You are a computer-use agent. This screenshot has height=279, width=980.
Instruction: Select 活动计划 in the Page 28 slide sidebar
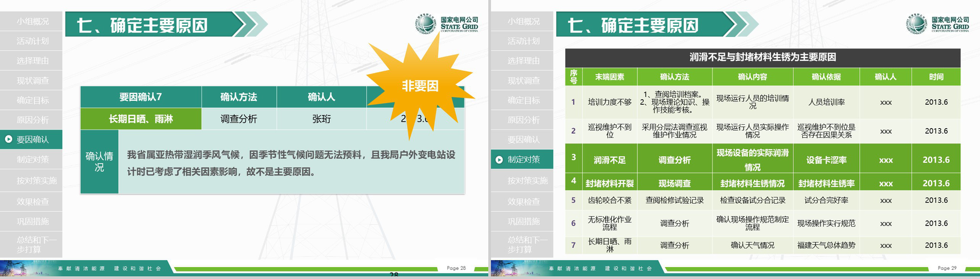click(x=31, y=41)
